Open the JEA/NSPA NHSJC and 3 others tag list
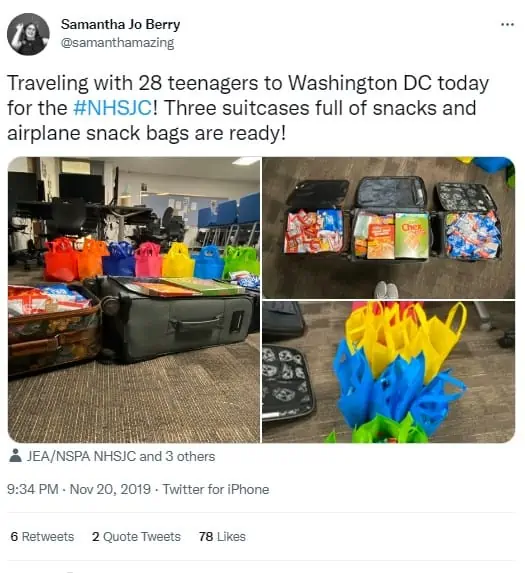This screenshot has height=573, width=525. click(121, 456)
